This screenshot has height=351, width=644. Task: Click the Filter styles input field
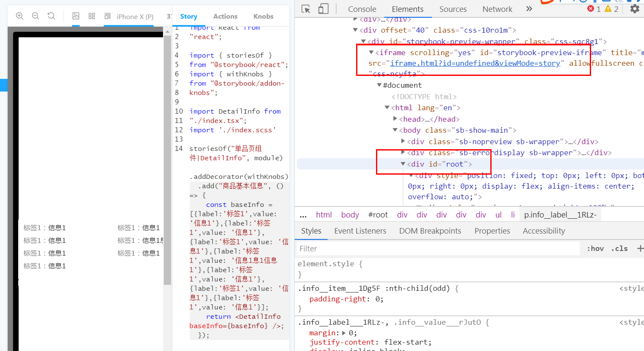pos(436,249)
